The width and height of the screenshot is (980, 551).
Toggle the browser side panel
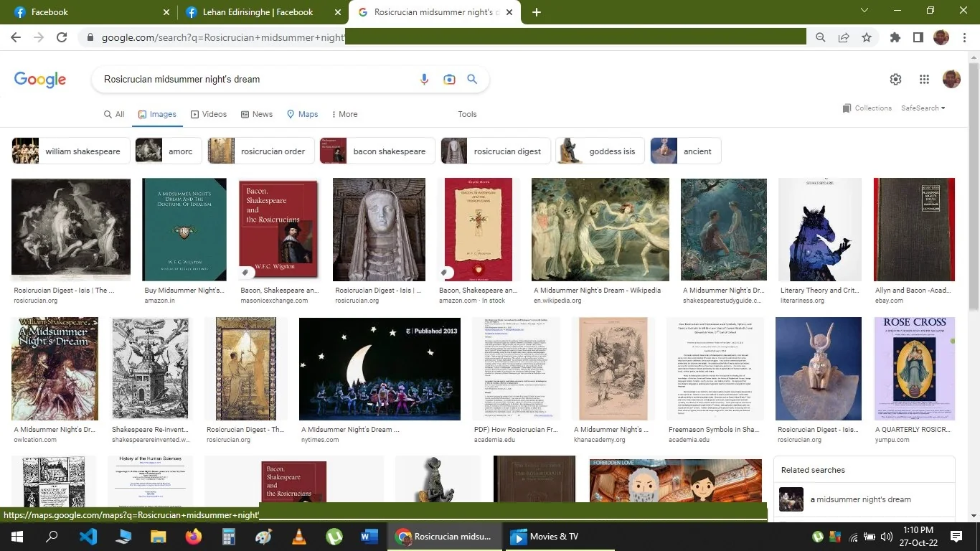(918, 37)
